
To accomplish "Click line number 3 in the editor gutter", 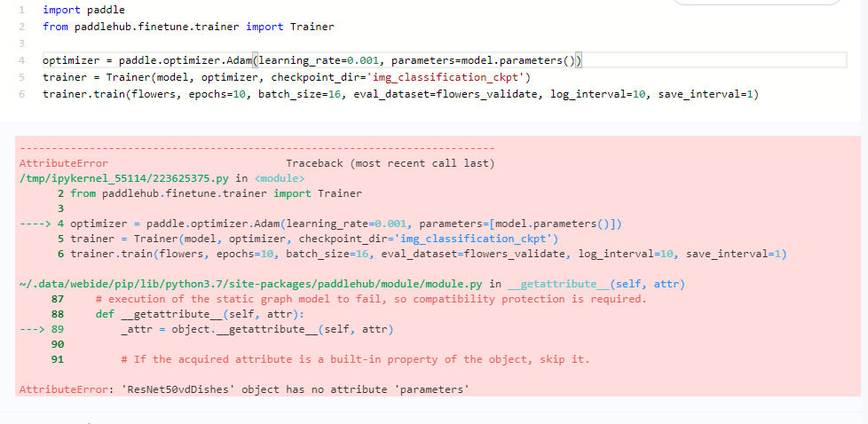I will [21, 43].
